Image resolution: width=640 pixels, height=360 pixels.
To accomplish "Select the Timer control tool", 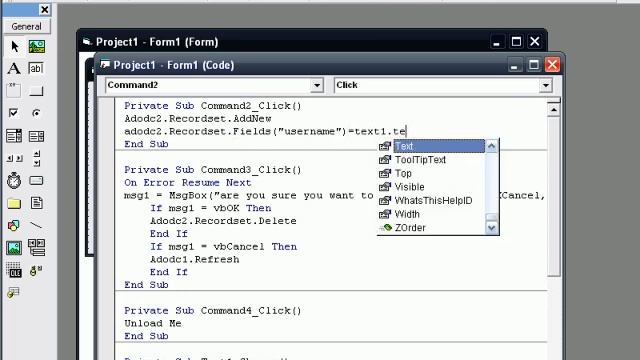I will pyautogui.click(x=14, y=180).
